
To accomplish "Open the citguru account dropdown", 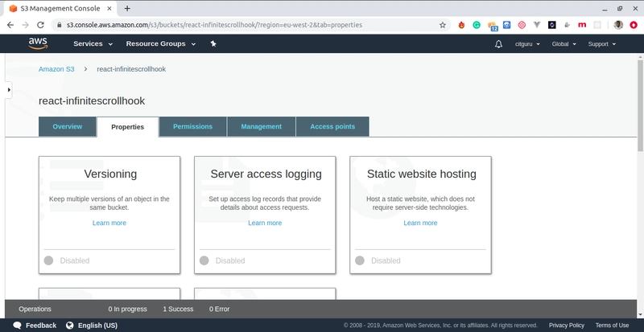I will (x=527, y=44).
